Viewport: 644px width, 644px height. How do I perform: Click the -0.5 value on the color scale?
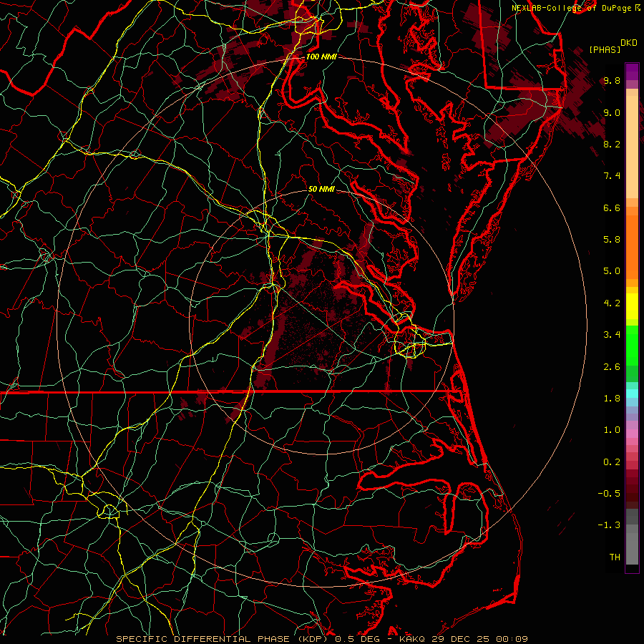[609, 494]
